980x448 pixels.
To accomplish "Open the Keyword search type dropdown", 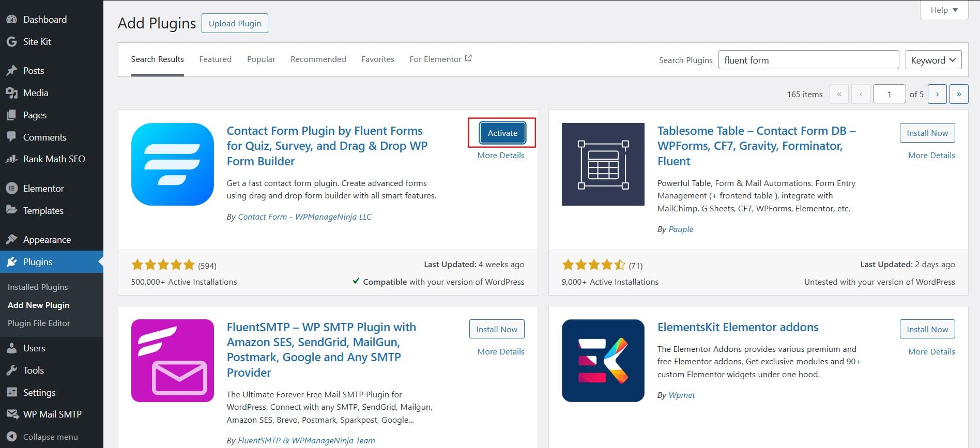I will (x=933, y=60).
